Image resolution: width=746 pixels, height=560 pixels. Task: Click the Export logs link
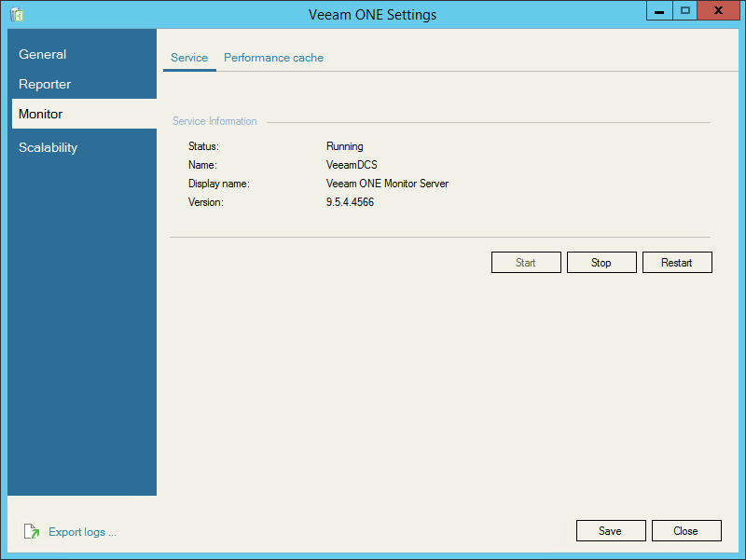[82, 532]
